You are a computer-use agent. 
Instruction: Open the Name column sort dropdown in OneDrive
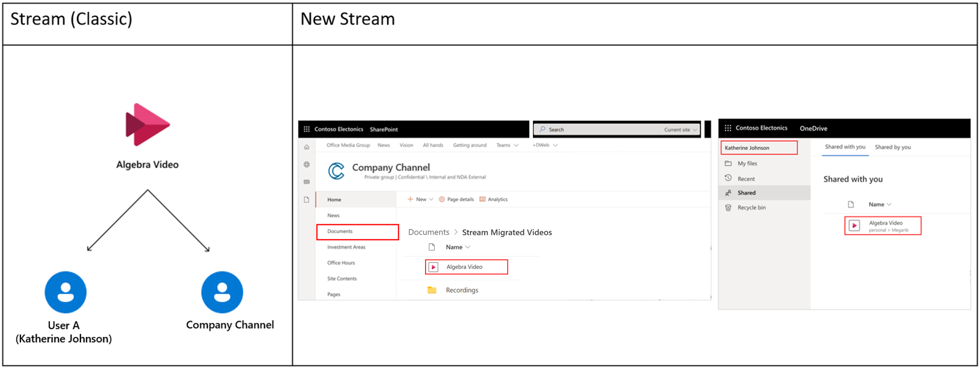point(889,204)
